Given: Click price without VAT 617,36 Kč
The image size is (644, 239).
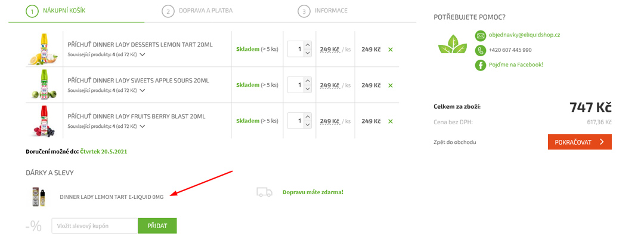Looking at the screenshot, I should coord(599,122).
